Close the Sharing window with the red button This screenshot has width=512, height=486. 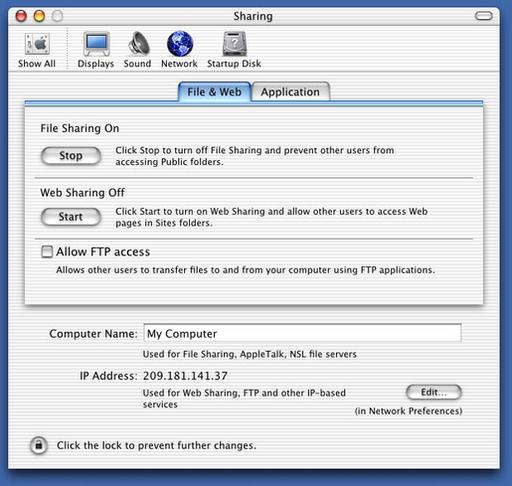tap(21, 16)
